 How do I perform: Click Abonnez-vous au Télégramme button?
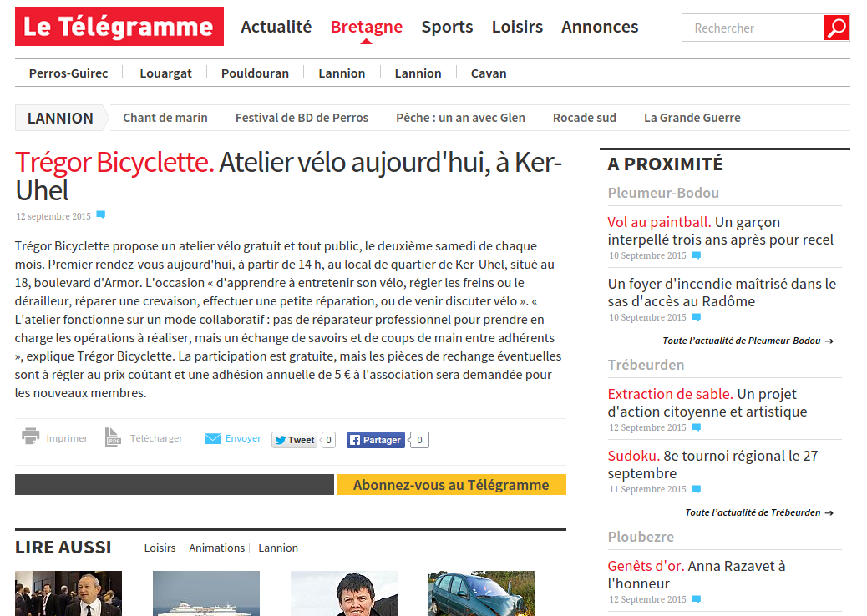click(x=451, y=484)
